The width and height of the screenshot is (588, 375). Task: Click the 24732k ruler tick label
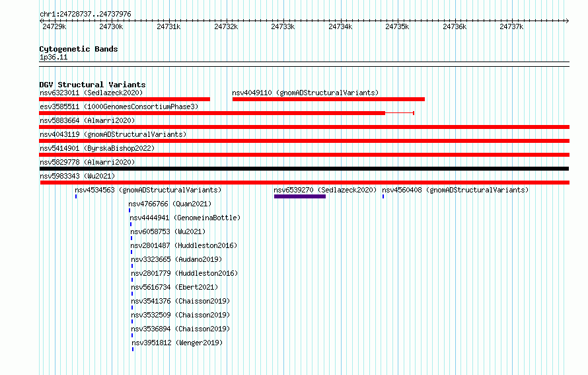[x=226, y=26]
